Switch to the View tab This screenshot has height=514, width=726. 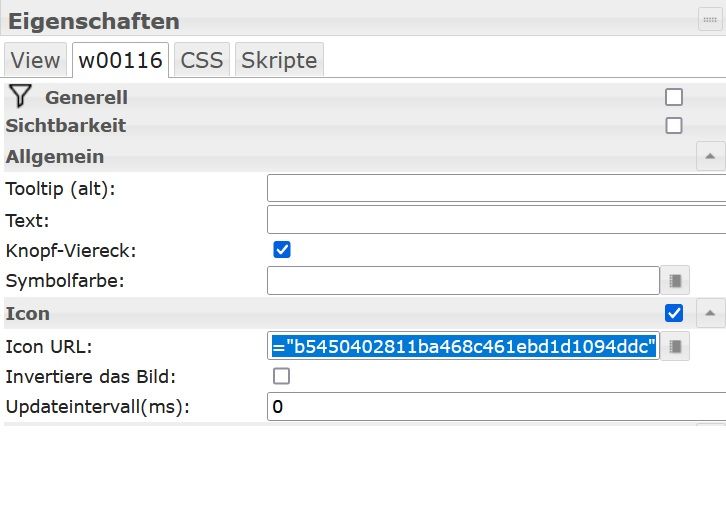click(x=35, y=60)
